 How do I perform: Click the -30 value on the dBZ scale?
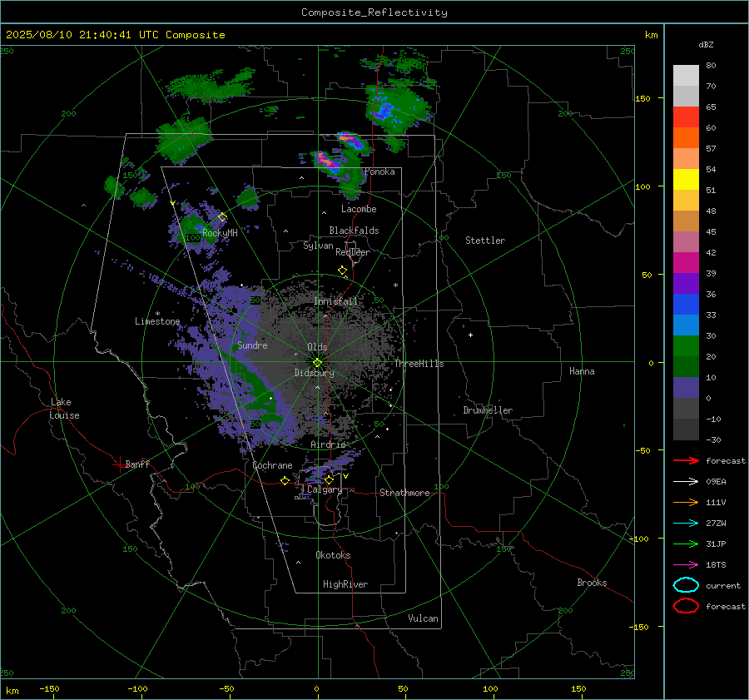[x=714, y=440]
